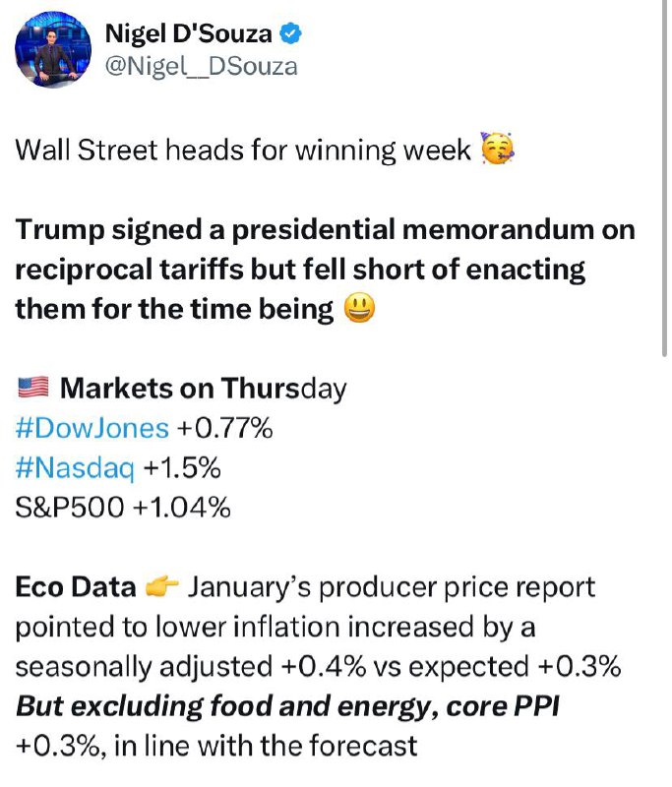Click the vertical scrollbar thumb at right edge
The height and width of the screenshot is (787, 672).
pyautogui.click(x=664, y=178)
